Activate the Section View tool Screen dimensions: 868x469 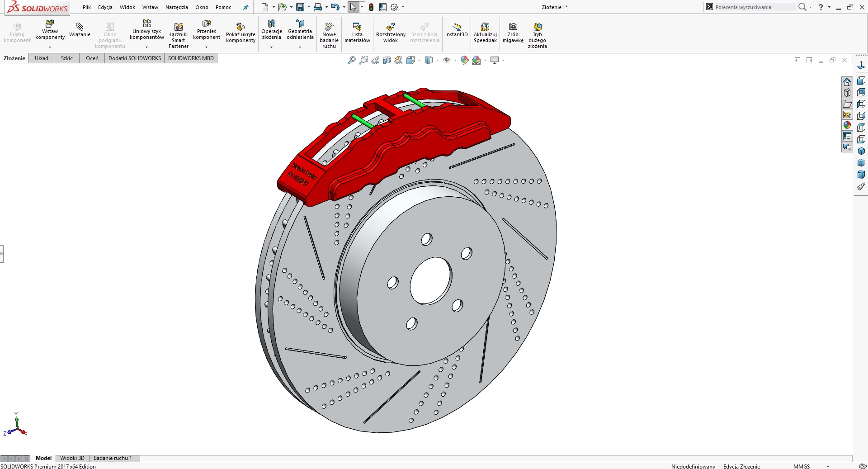click(x=387, y=60)
